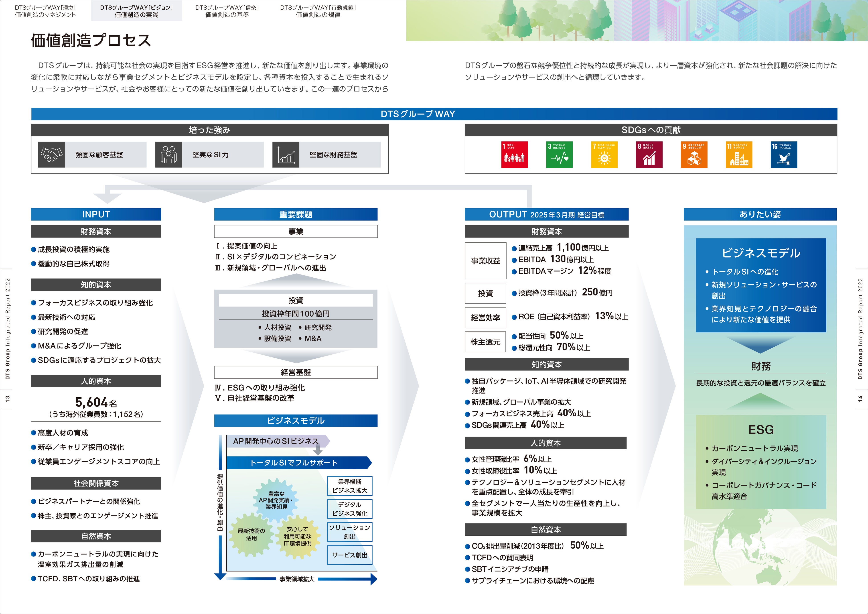Click the SDG 3 Good Health icon
This screenshot has height=614, width=868.
pyautogui.click(x=559, y=155)
